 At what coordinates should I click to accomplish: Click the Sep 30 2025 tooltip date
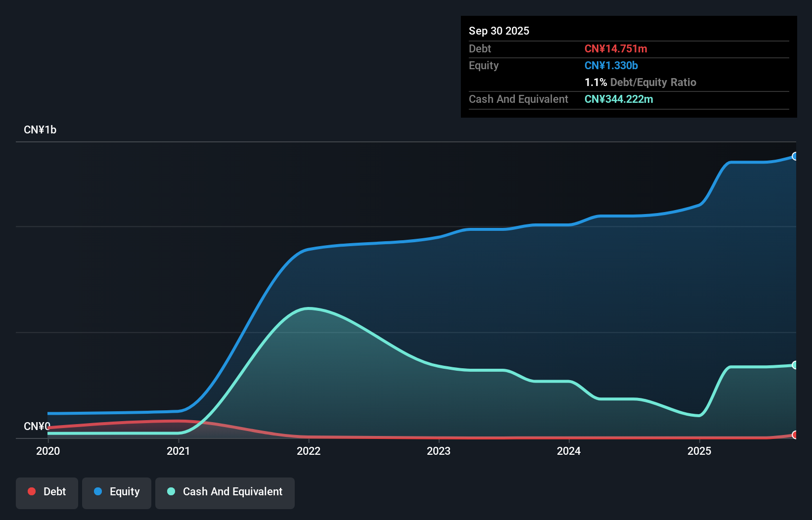click(x=499, y=31)
